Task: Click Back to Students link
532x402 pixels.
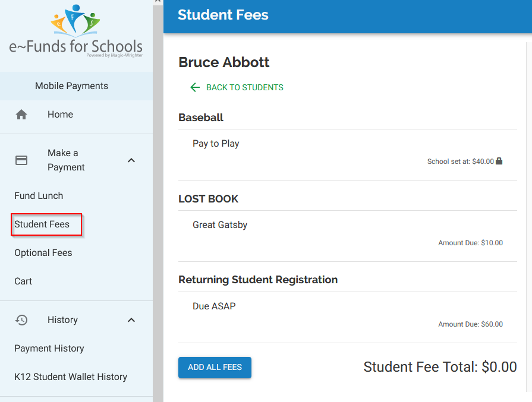Action: (244, 87)
